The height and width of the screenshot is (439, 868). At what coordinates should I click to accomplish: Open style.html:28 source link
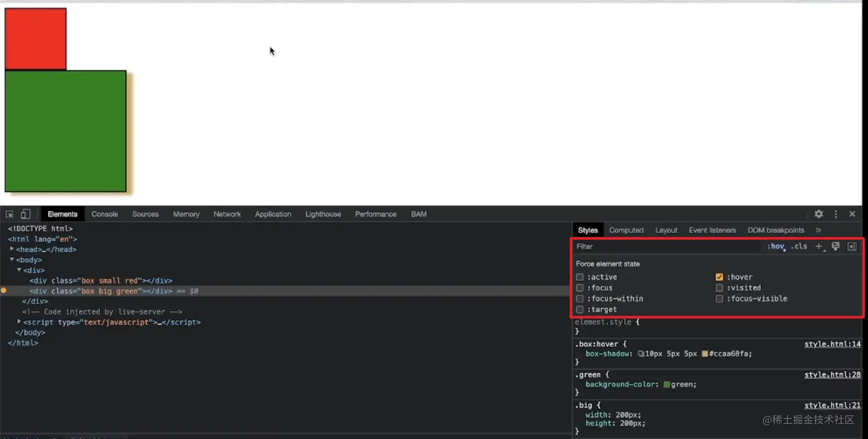click(832, 375)
